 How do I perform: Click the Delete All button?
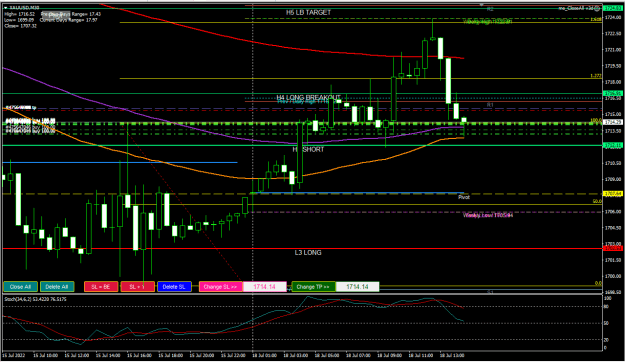pos(57,287)
